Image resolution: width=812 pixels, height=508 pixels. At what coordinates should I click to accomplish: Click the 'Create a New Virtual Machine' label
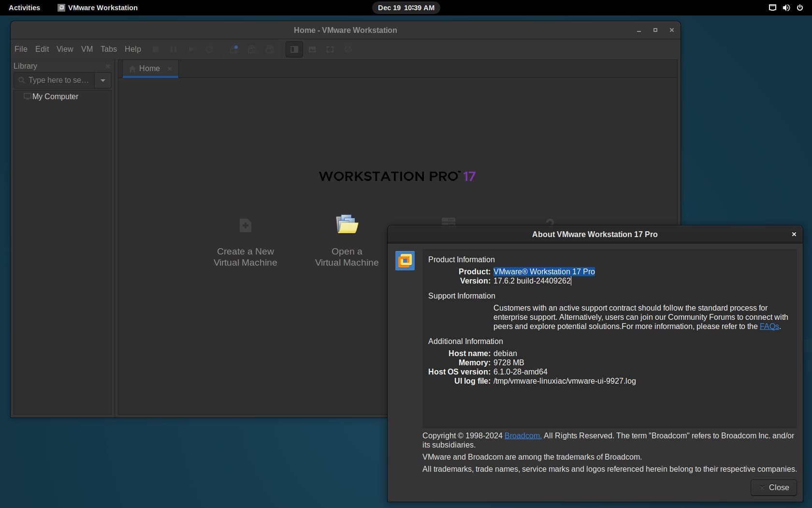(x=246, y=257)
